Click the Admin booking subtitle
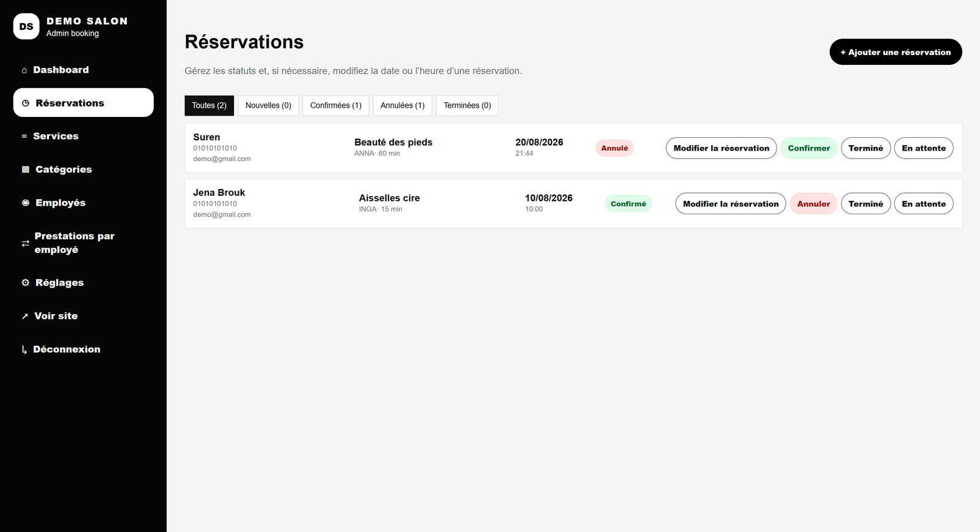Image resolution: width=980 pixels, height=532 pixels. (72, 34)
